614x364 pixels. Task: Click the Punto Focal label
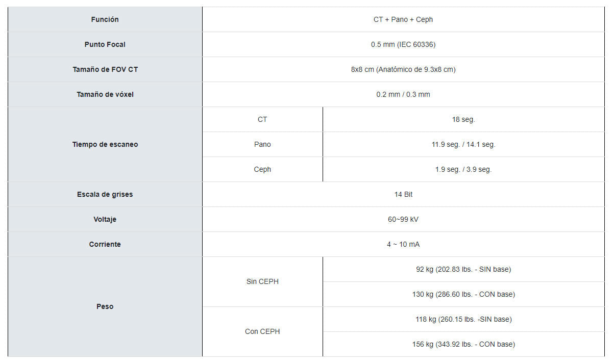coord(105,44)
